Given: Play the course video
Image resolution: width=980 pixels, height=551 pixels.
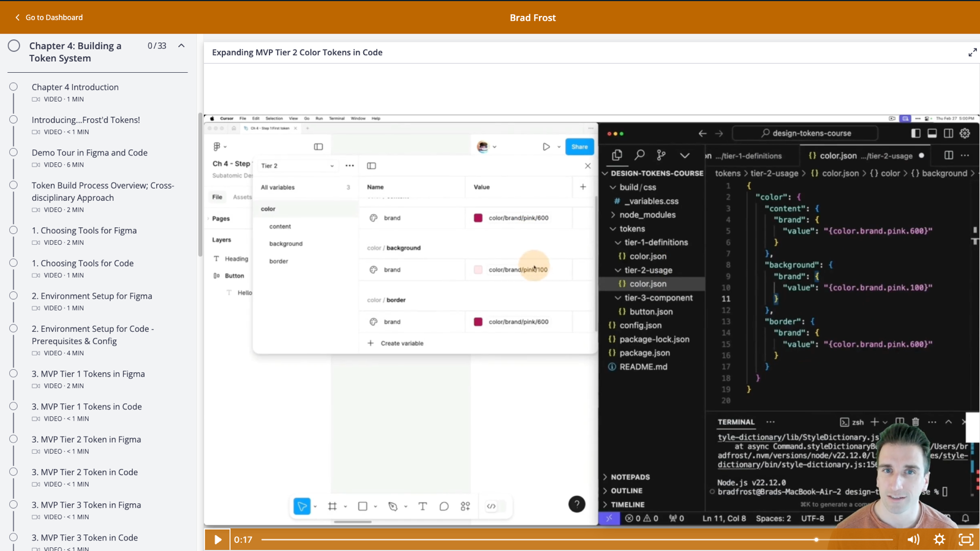Looking at the screenshot, I should click(217, 539).
